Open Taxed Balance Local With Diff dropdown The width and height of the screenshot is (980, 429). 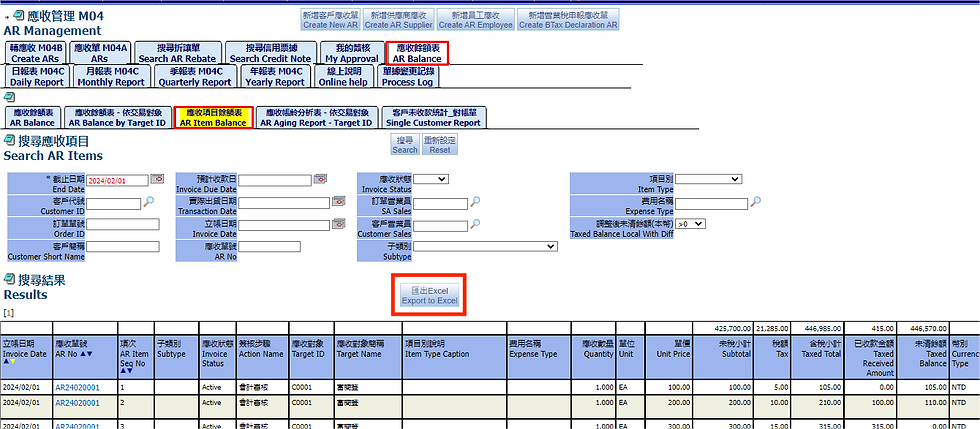[x=691, y=223]
